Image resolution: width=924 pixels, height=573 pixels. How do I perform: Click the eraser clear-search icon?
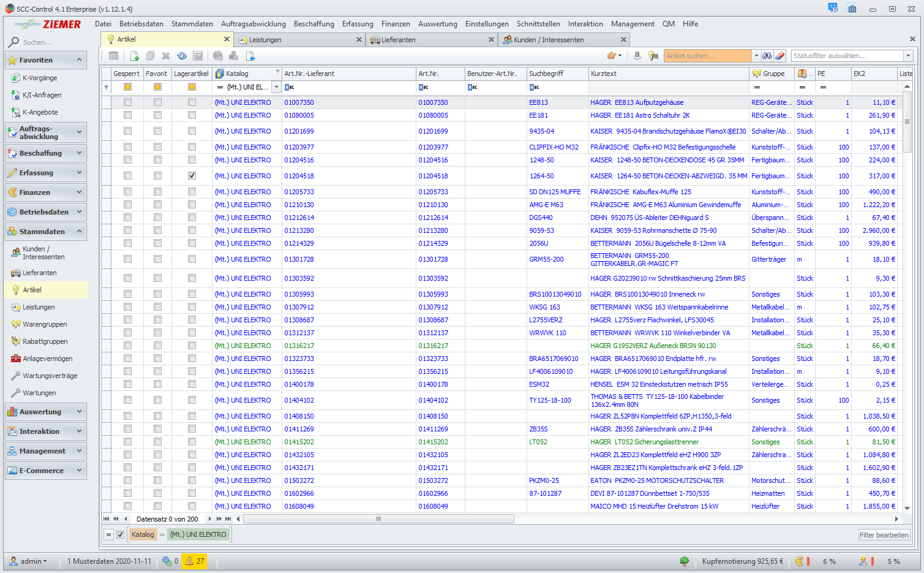click(x=779, y=56)
